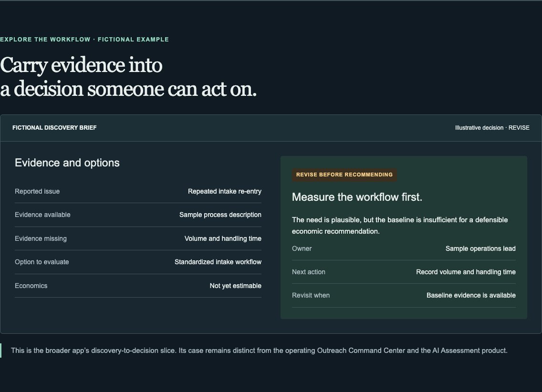Screen dimensions: 542x392
Task: Click the 'Measure the workflow first.' heading
Action: pyautogui.click(x=357, y=197)
